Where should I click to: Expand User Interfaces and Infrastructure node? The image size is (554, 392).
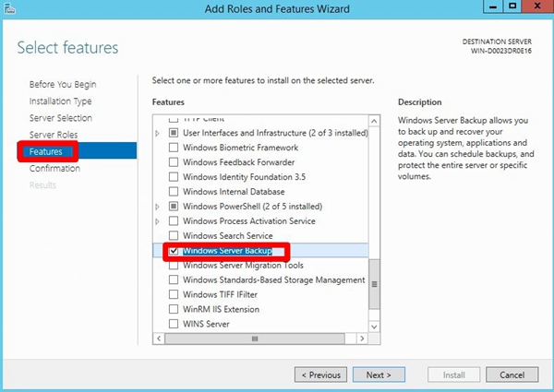coord(158,134)
